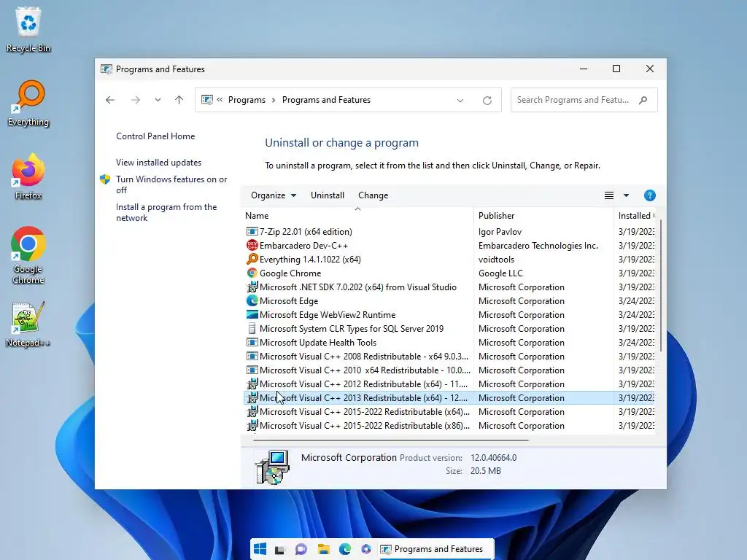Open Control Panel Home link
Image resolution: width=747 pixels, height=560 pixels.
[x=155, y=136]
